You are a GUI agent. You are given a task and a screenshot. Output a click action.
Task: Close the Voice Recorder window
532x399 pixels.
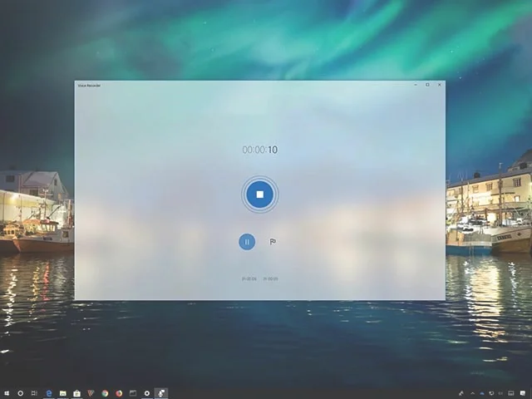(440, 85)
